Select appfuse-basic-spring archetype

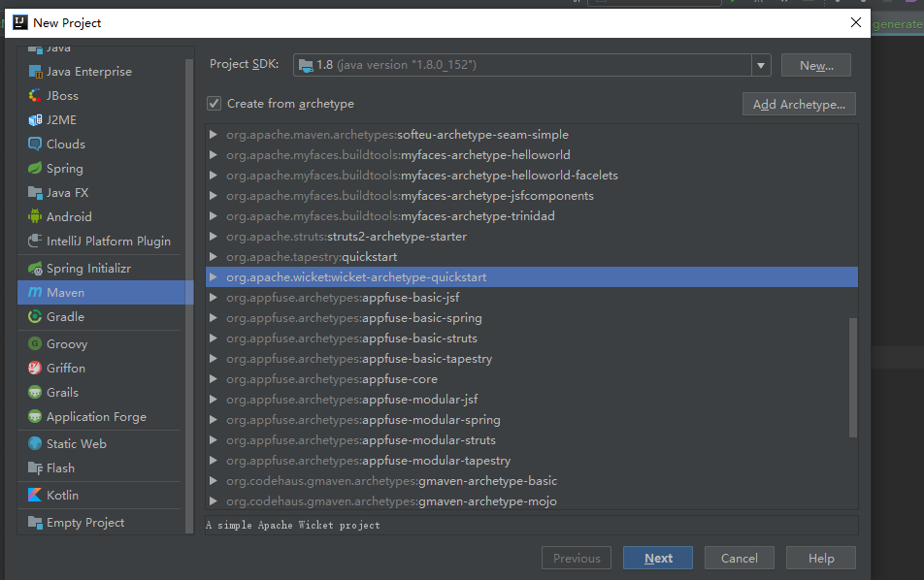pyautogui.click(x=532, y=318)
